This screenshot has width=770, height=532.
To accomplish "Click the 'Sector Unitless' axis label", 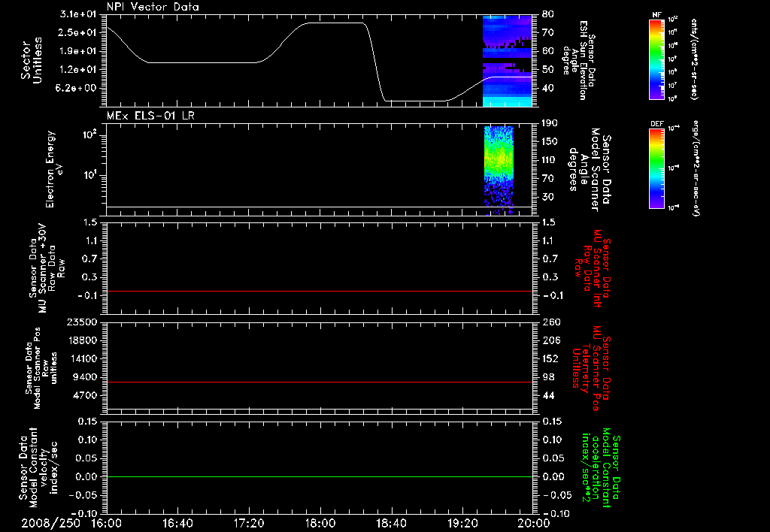I will pos(32,60).
